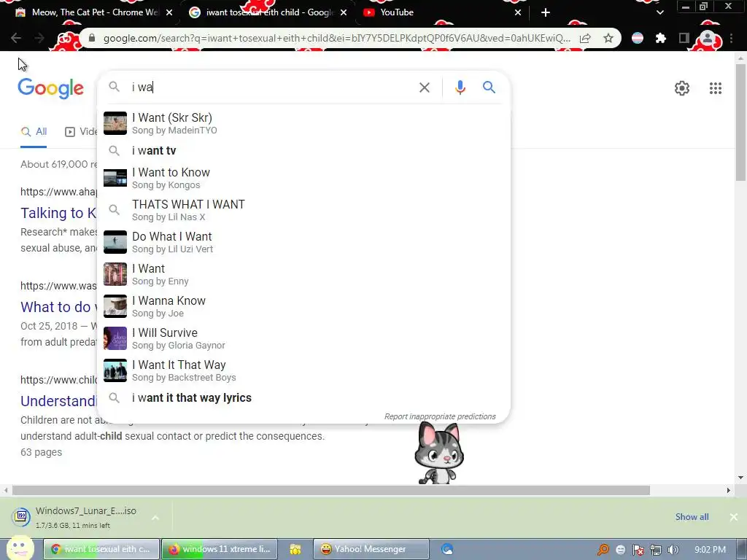
Task: Open the What to do result link
Action: pyautogui.click(x=58, y=307)
